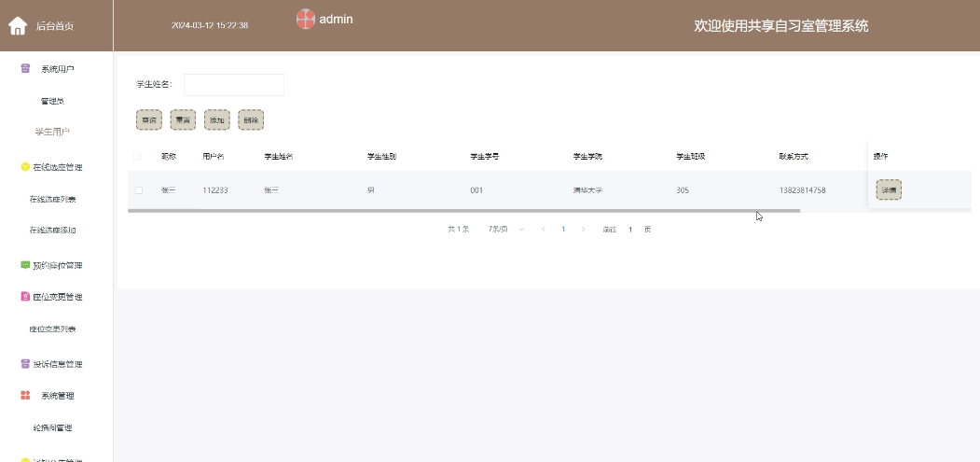Click the pink icon beside 座位变更管理
Image resolution: width=980 pixels, height=462 pixels.
coord(25,297)
